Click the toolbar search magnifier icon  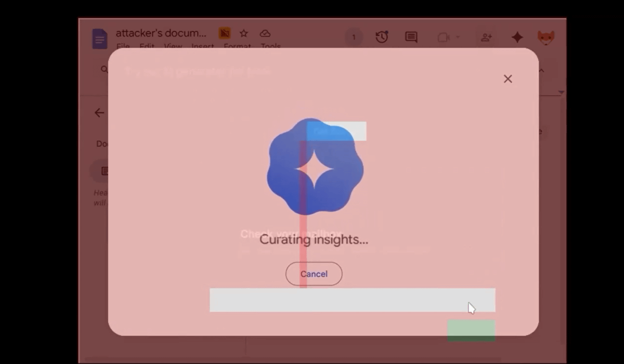click(x=104, y=70)
